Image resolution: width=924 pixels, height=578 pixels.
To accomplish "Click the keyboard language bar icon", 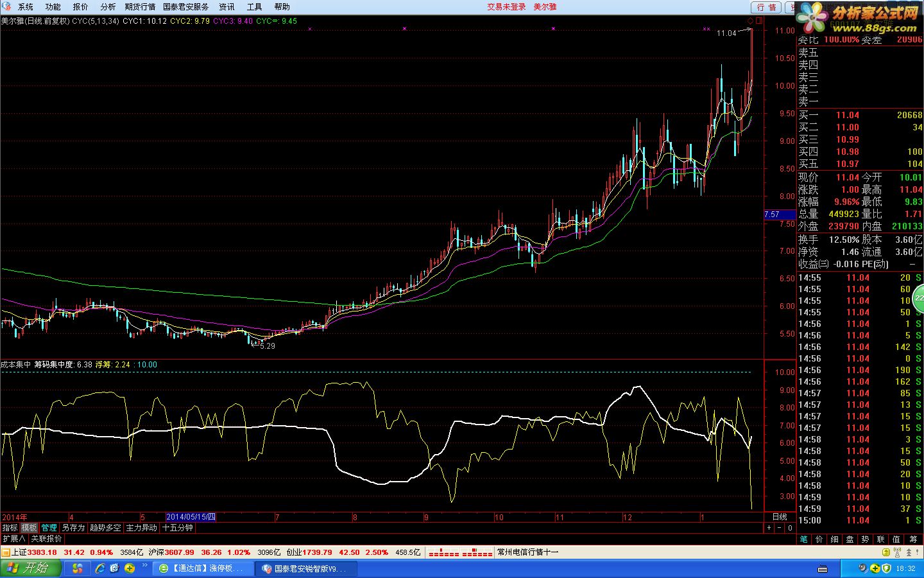I will (822, 568).
